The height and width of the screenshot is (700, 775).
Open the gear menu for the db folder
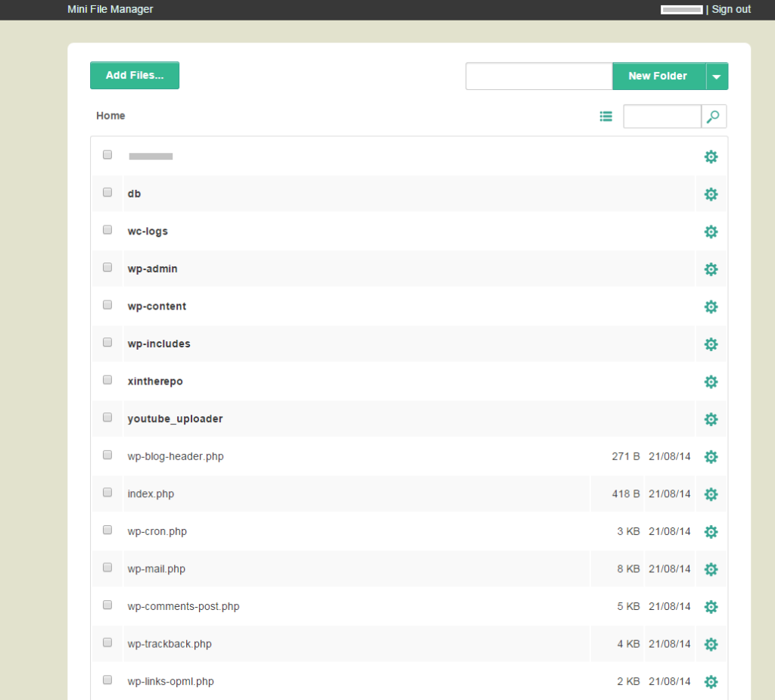click(x=711, y=194)
